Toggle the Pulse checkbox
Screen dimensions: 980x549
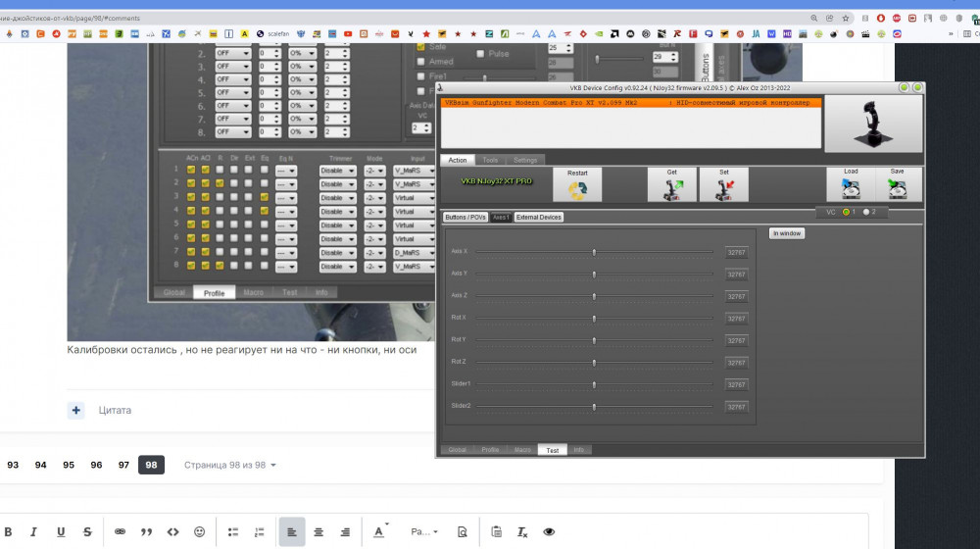[x=480, y=54]
